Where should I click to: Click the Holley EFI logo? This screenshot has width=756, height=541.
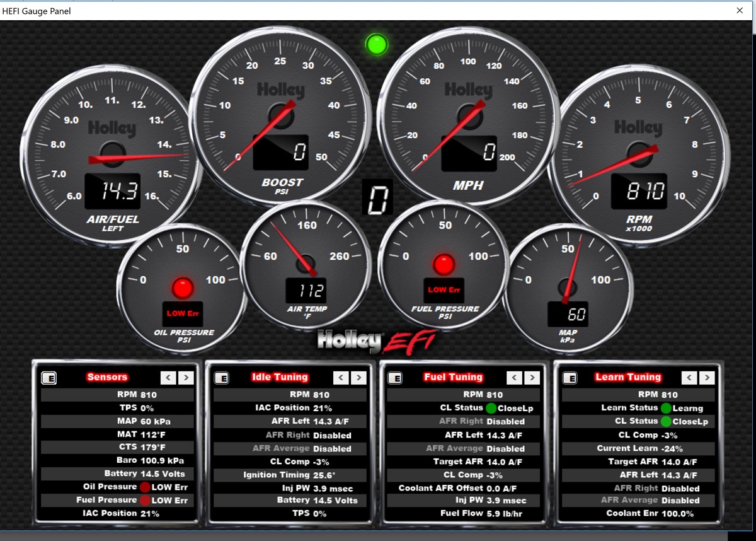click(375, 342)
